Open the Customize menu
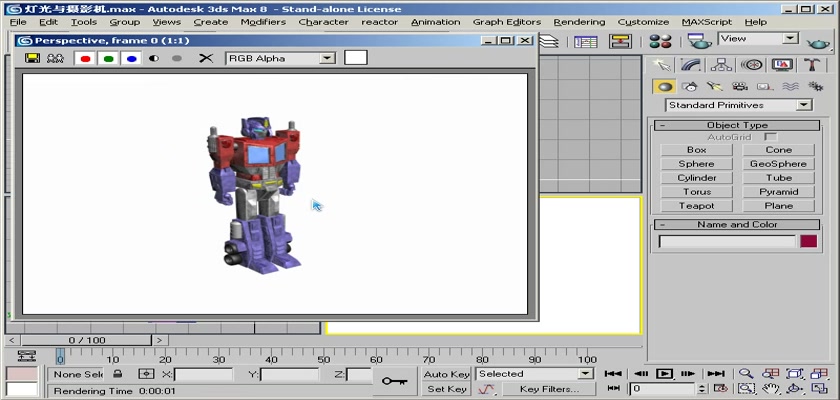 click(x=643, y=22)
